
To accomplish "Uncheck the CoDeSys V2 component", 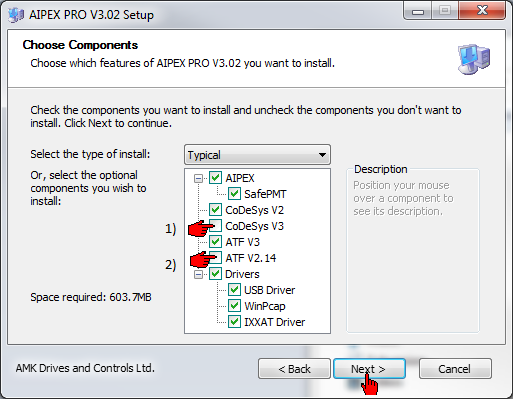I will pyautogui.click(x=215, y=210).
